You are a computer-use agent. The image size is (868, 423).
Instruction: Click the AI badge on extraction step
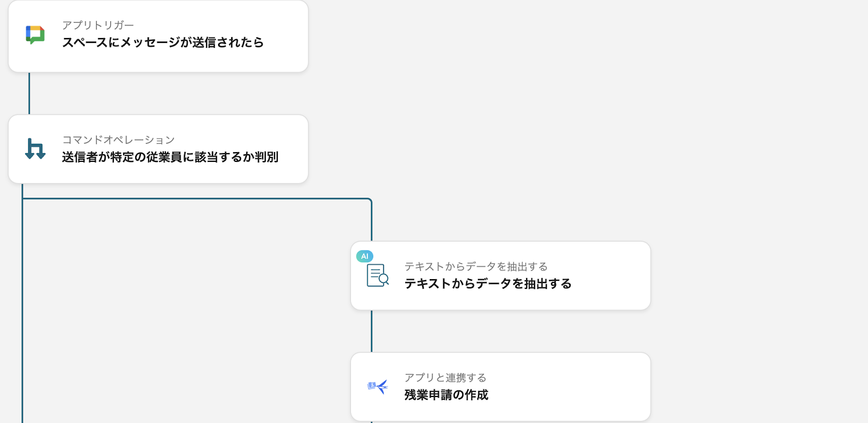365,256
